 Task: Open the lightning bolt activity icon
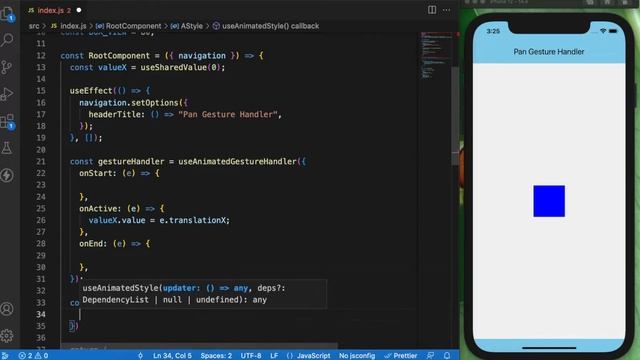click(x=7, y=175)
